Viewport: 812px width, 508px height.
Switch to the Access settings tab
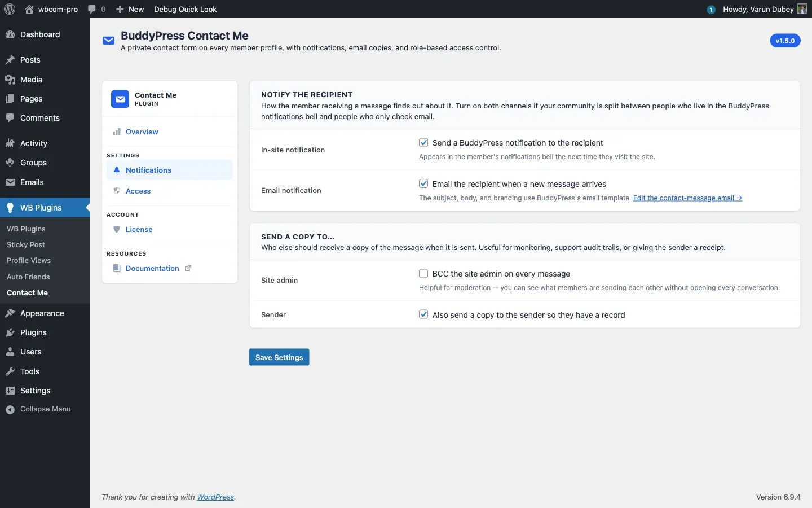(x=169, y=191)
